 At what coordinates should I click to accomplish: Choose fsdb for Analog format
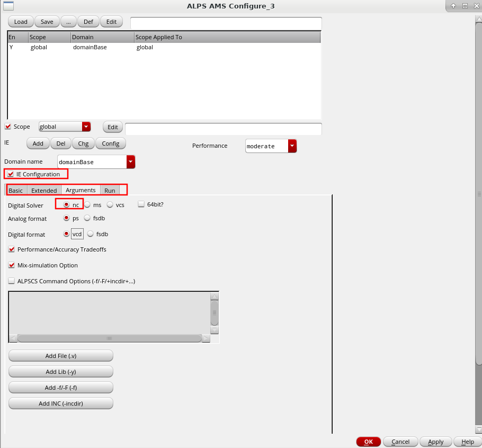point(88,218)
